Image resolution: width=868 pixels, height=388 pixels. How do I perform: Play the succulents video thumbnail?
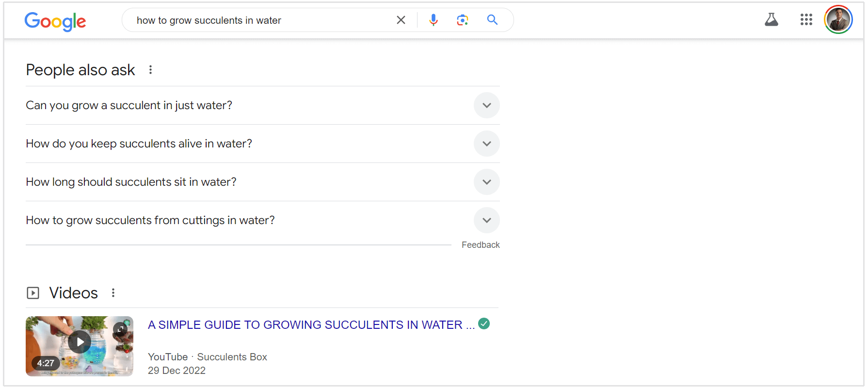tap(80, 342)
